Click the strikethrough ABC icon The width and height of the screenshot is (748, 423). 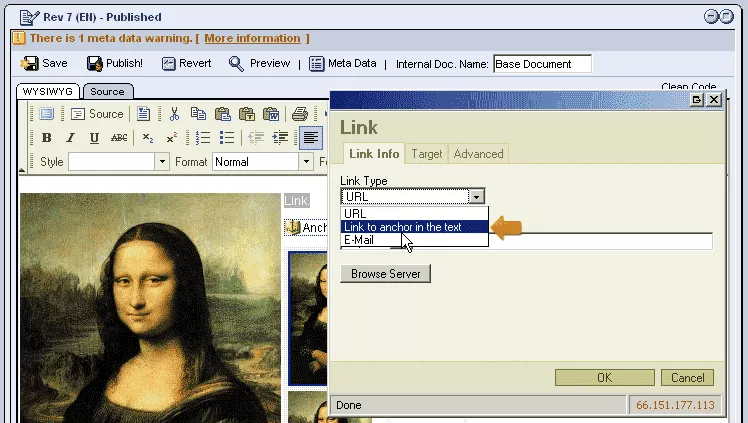coord(119,138)
